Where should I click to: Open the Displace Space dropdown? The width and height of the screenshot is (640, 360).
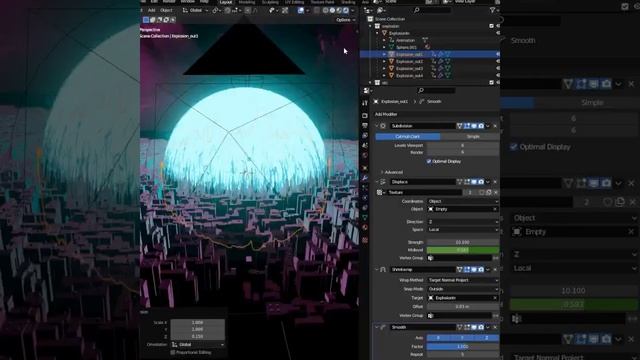(463, 229)
